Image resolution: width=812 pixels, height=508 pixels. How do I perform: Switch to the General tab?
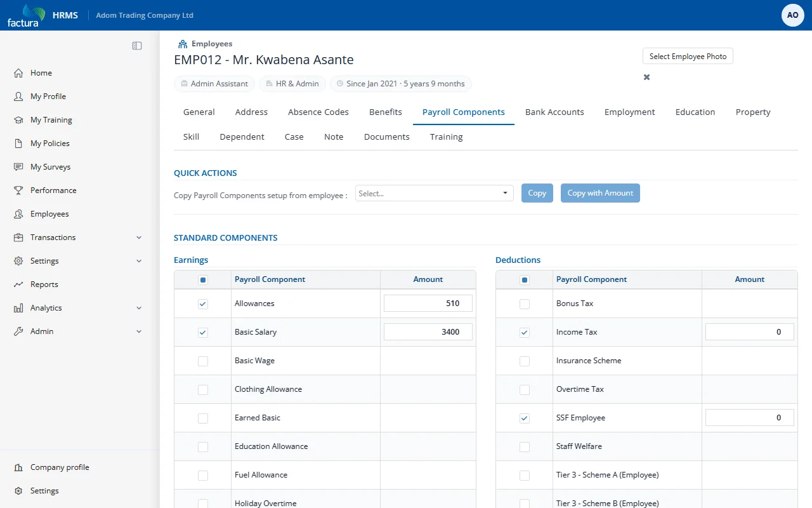(x=199, y=112)
